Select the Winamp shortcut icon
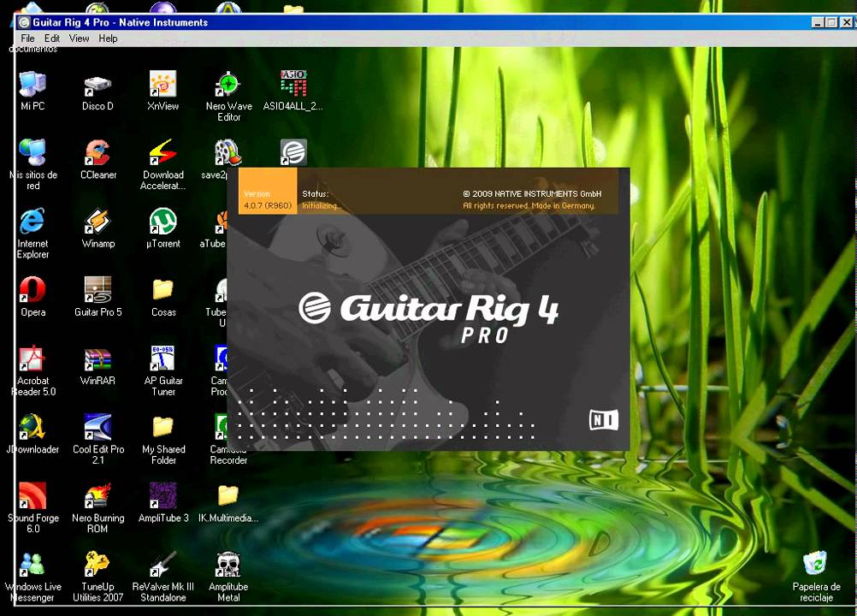The image size is (857, 616). tap(98, 222)
